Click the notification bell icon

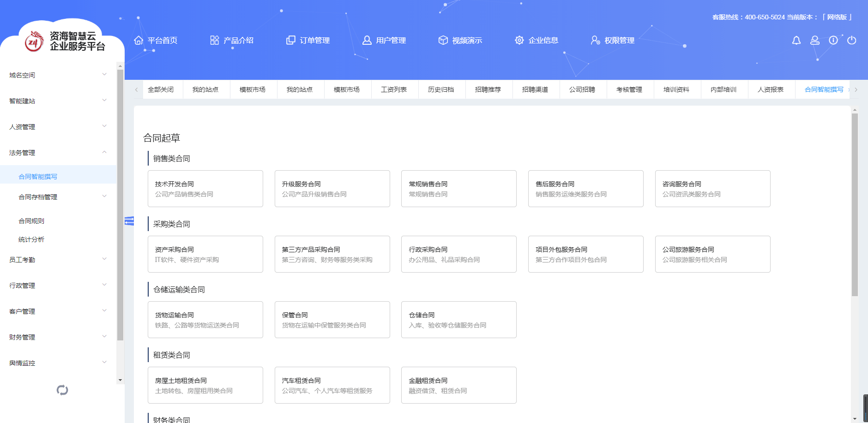coord(796,41)
